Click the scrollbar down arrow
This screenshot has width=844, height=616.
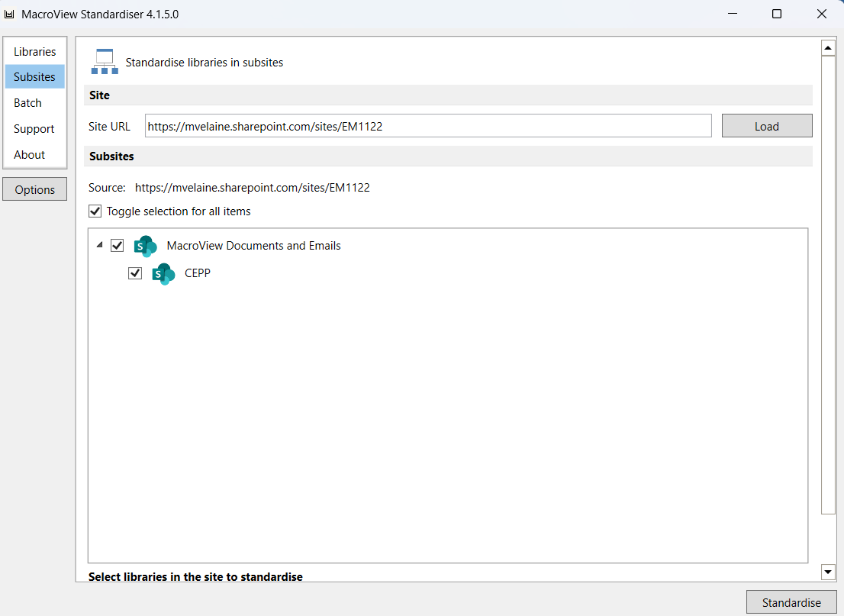(x=829, y=572)
